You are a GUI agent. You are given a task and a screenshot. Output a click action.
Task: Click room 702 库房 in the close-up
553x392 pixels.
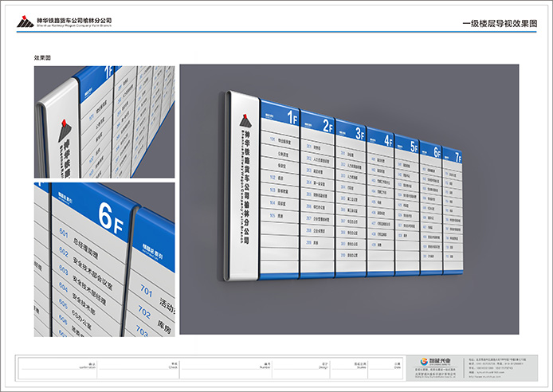pos(155,319)
